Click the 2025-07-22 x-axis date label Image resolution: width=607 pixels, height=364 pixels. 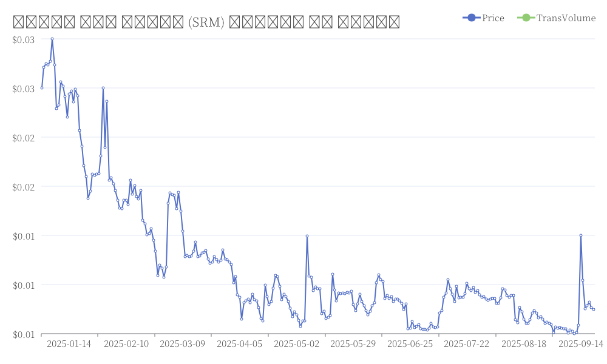pos(466,344)
